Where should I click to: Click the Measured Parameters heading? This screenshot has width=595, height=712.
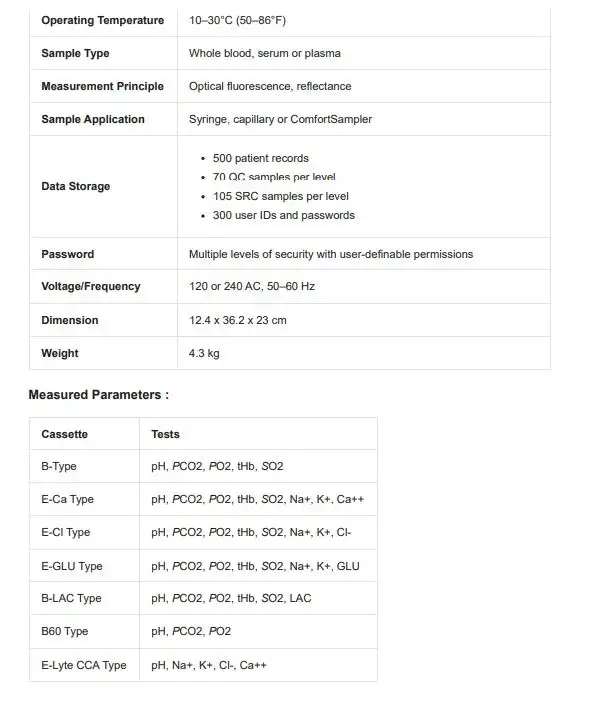tap(99, 395)
